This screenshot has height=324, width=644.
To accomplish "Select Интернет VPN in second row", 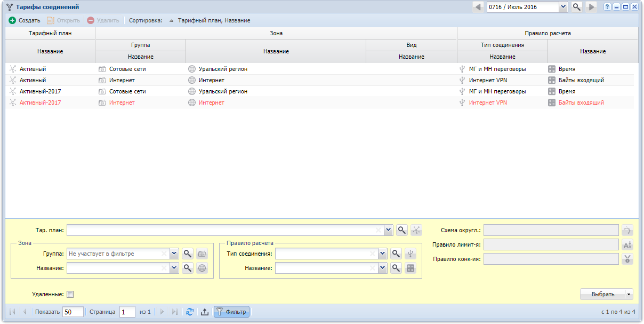I will [488, 80].
